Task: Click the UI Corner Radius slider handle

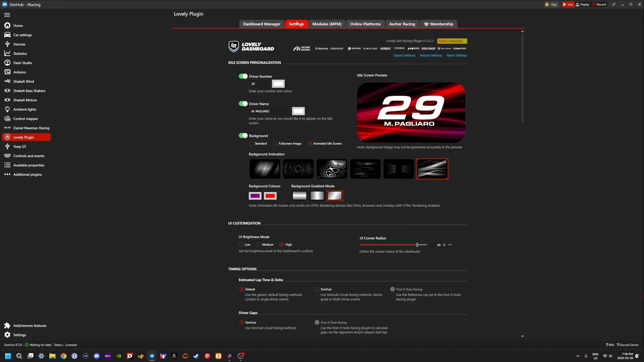Action: pyautogui.click(x=417, y=245)
